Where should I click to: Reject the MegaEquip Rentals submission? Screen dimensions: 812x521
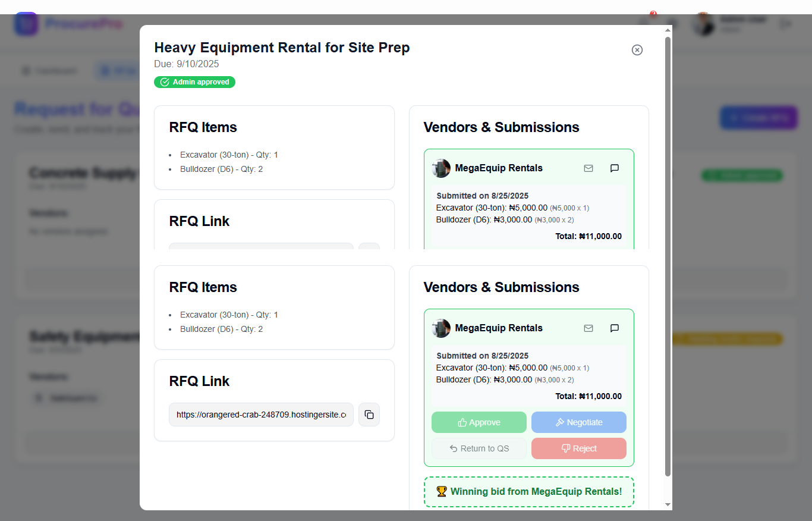point(578,448)
